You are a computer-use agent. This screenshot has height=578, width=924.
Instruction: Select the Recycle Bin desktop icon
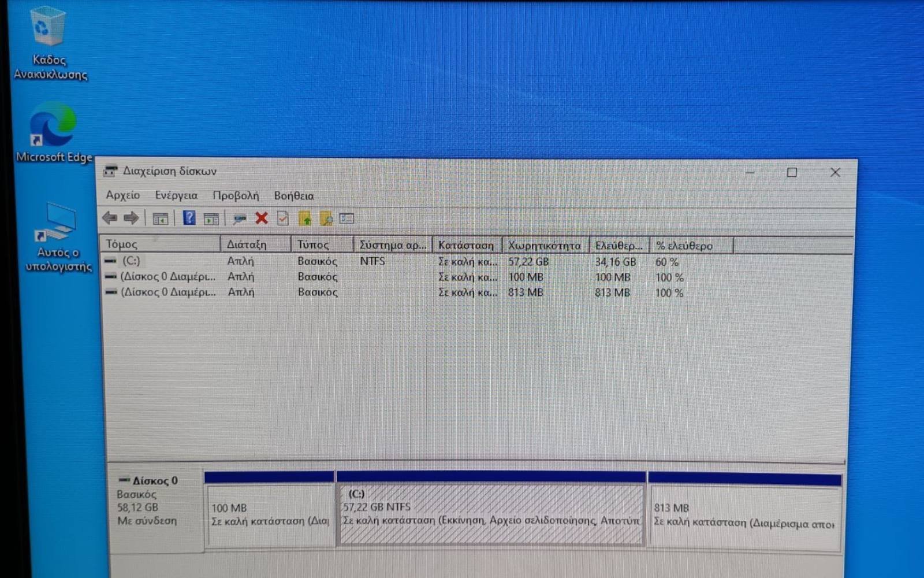(49, 43)
